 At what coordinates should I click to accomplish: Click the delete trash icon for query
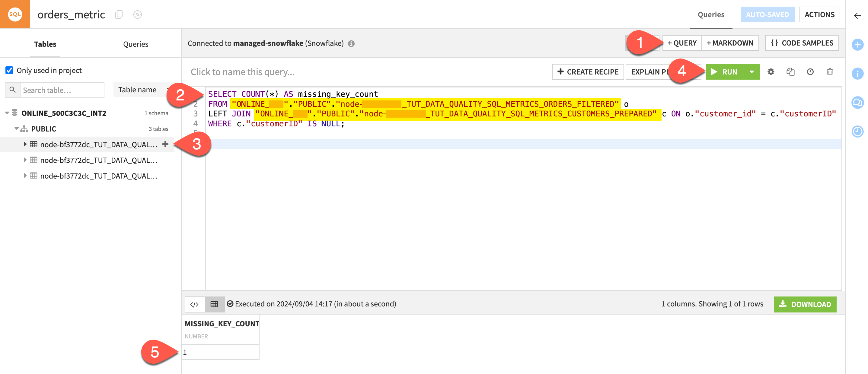coord(830,71)
